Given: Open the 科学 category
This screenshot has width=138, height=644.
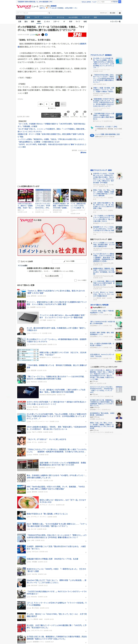Looking at the screenshot, I should point(71,22).
